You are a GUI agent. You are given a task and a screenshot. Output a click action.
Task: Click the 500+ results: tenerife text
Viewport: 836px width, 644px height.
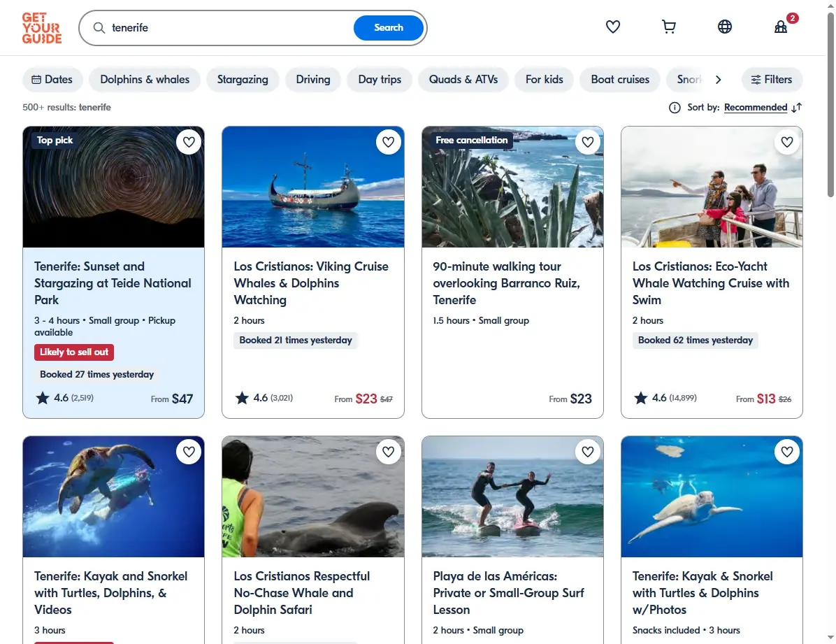coord(66,107)
